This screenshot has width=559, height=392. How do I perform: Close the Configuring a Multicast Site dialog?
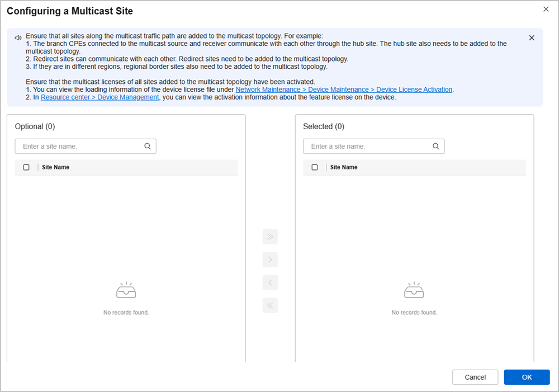546,10
